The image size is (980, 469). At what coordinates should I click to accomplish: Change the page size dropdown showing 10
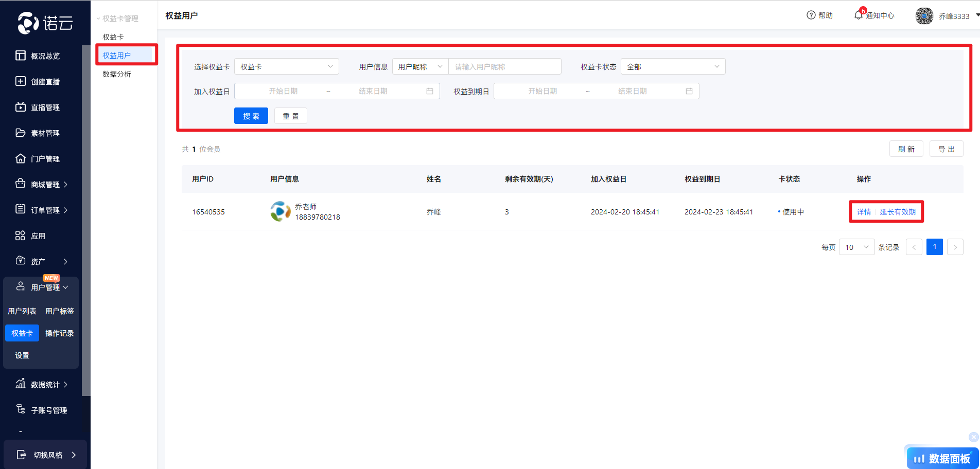tap(856, 247)
